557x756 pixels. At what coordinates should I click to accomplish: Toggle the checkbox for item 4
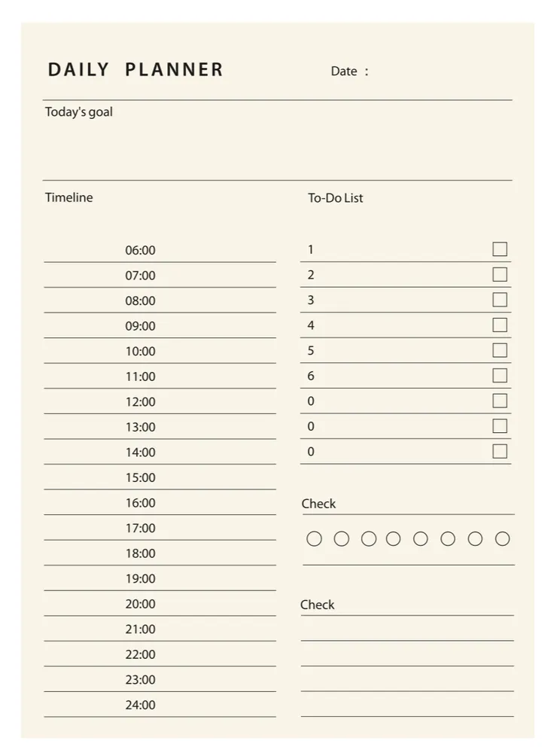(x=500, y=325)
